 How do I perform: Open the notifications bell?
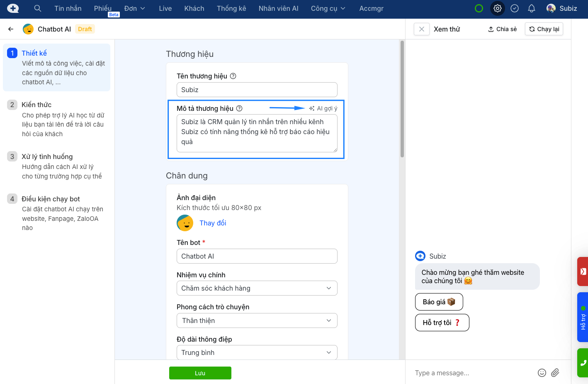[532, 8]
